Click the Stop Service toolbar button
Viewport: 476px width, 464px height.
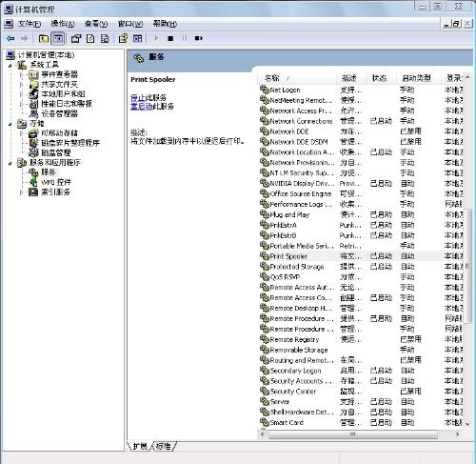tap(170, 38)
